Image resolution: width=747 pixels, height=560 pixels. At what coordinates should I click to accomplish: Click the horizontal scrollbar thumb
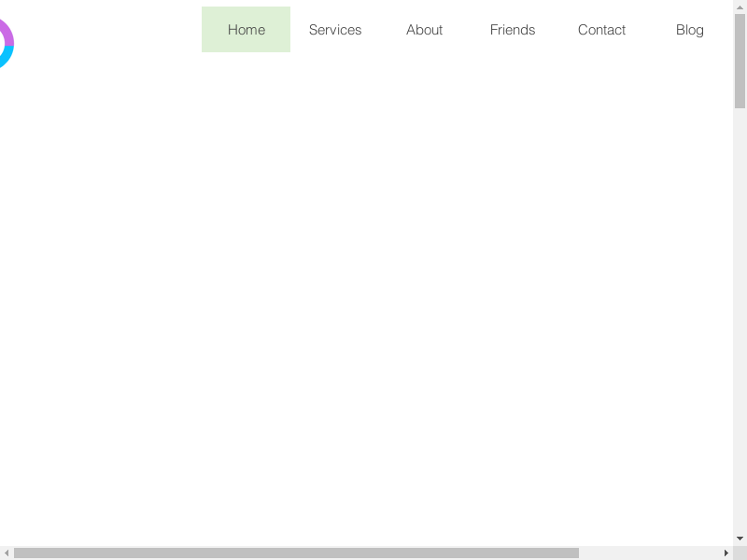pos(296,553)
